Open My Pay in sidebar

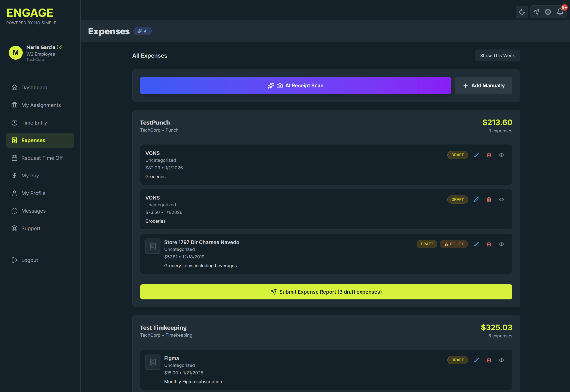click(40, 176)
